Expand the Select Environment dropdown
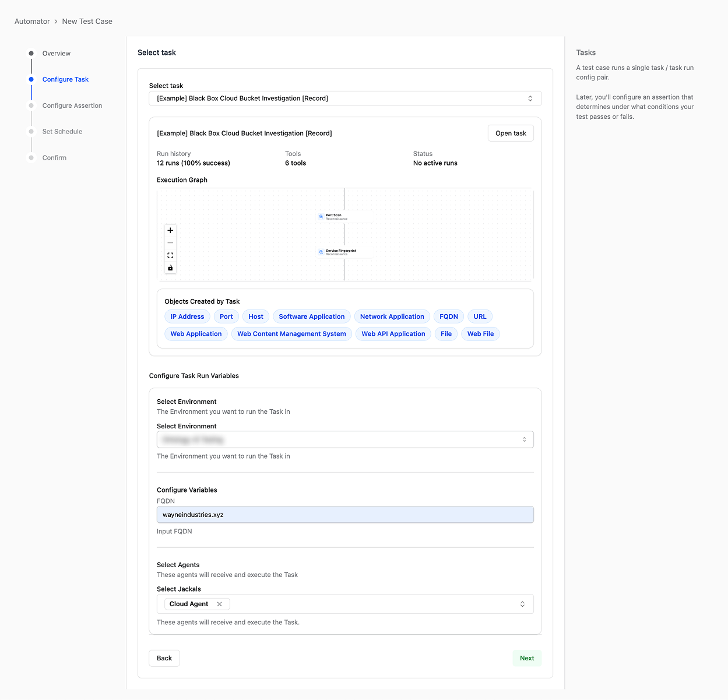 tap(345, 439)
